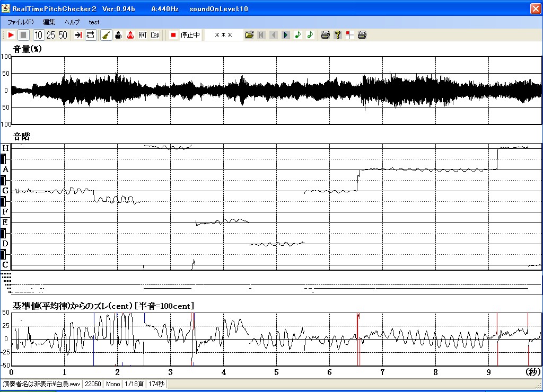Image resolution: width=543 pixels, height=392 pixels.
Task: Open the 編集 menu
Action: [49, 22]
